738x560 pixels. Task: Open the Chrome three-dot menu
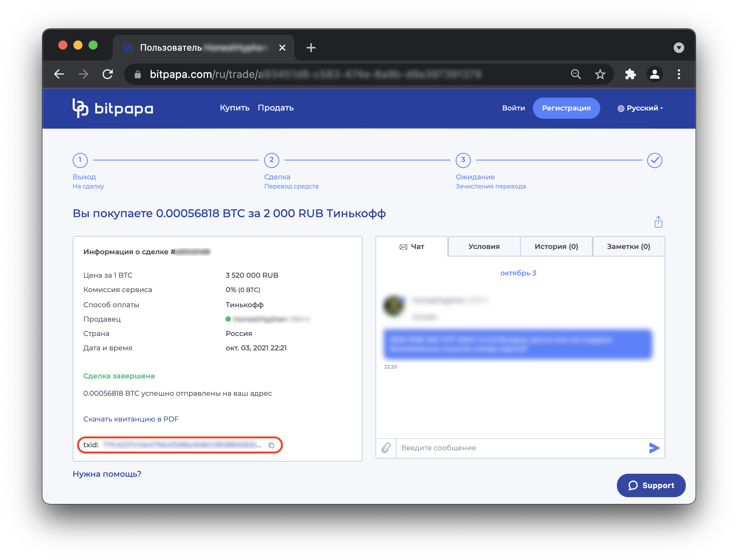coord(679,74)
